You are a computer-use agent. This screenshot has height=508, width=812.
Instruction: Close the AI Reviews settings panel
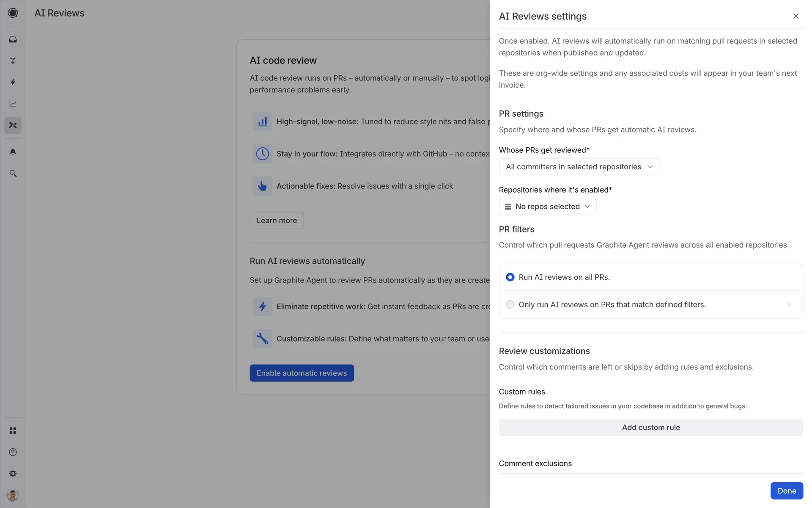[796, 16]
